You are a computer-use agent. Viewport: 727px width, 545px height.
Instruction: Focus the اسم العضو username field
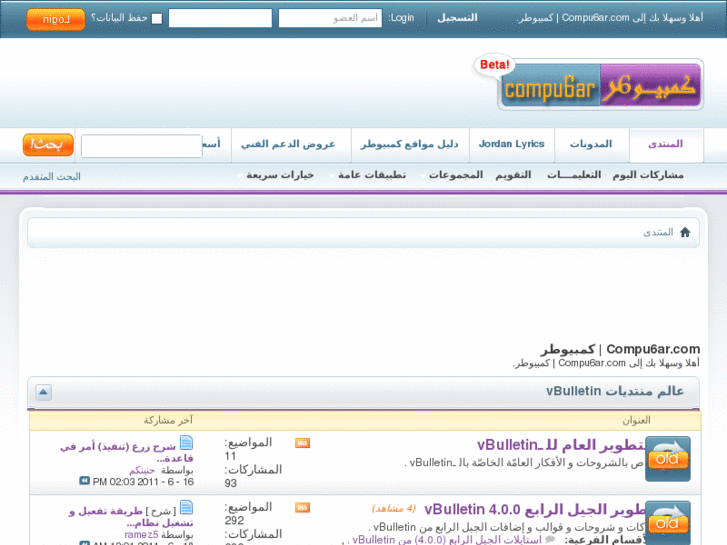(x=330, y=19)
